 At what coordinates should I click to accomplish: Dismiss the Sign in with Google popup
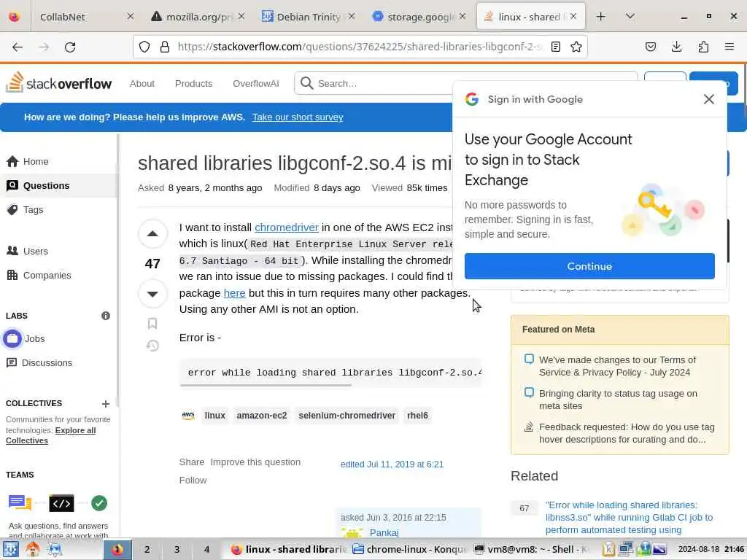tap(709, 99)
